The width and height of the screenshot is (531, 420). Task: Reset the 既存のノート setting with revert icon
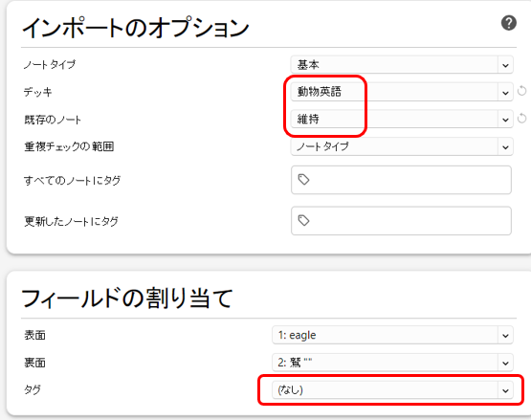(522, 119)
